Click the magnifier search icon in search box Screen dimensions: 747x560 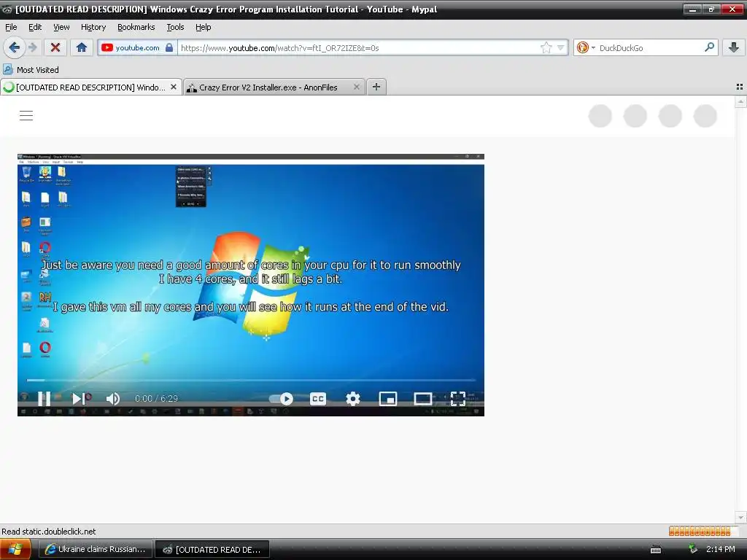(x=709, y=47)
